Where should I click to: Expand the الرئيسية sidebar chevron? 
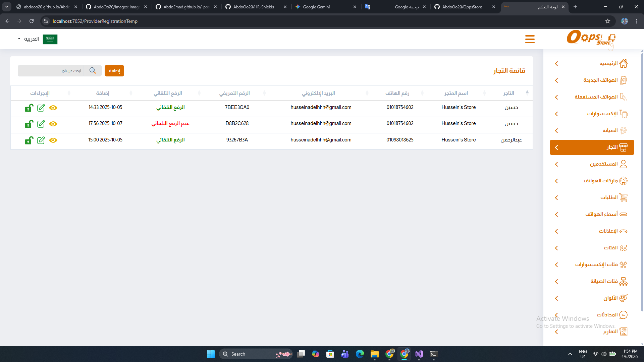click(556, 64)
